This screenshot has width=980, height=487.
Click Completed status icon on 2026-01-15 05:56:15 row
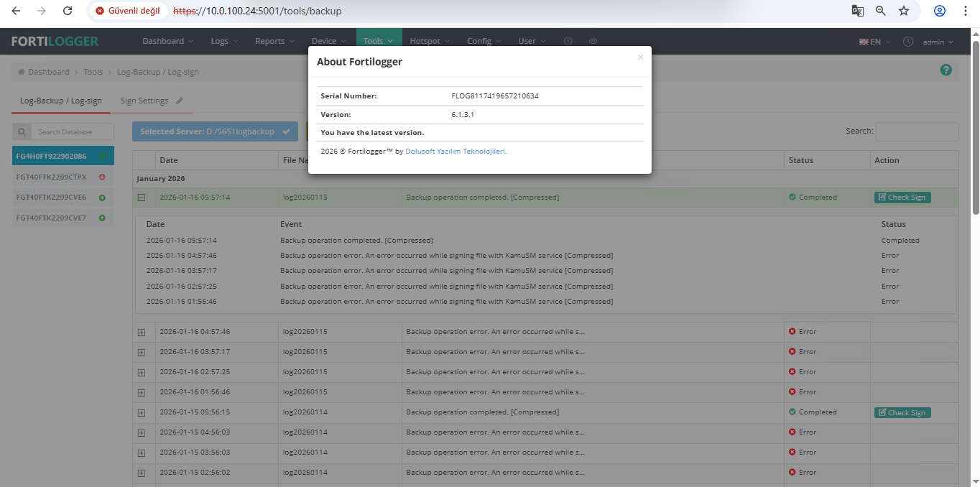pos(792,412)
